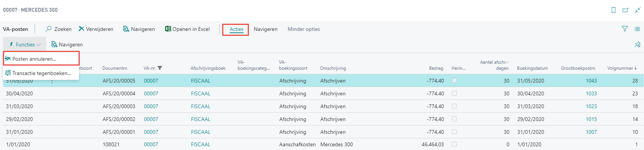Viewport: 644px width, 150px height.
Task: Open page in new window icon
Action: pos(625,10)
